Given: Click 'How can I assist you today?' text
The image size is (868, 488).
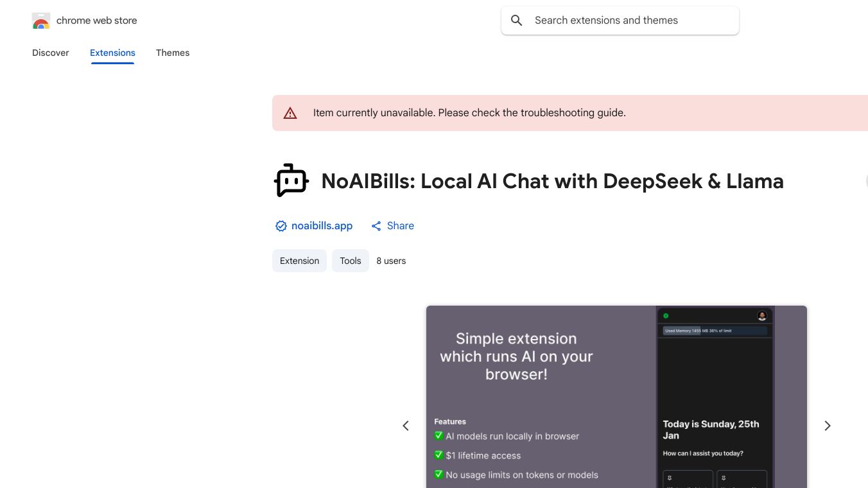Looking at the screenshot, I should (703, 453).
